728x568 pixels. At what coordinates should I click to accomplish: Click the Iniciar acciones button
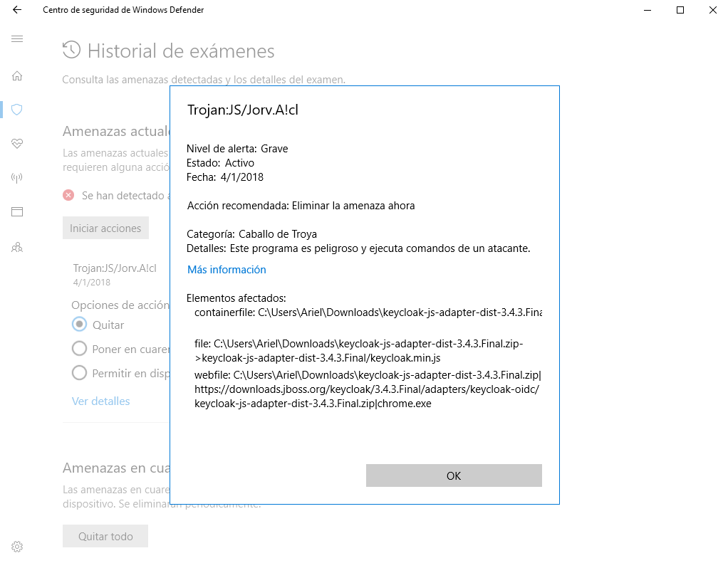point(105,228)
